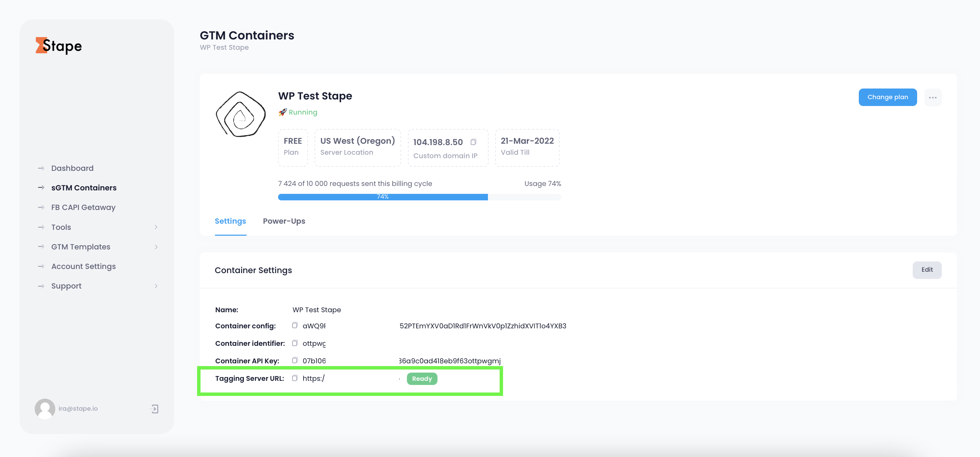The image size is (980, 457).
Task: Open the three-dot options menu
Action: coord(933,97)
